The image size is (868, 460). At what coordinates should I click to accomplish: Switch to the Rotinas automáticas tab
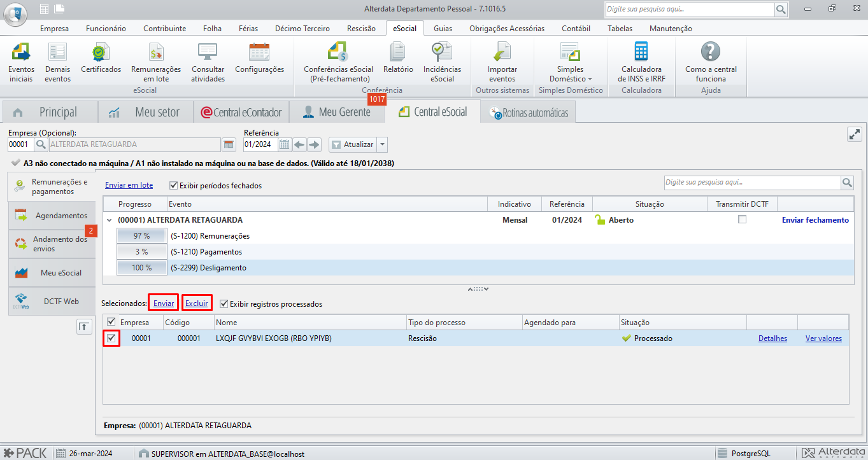click(529, 113)
